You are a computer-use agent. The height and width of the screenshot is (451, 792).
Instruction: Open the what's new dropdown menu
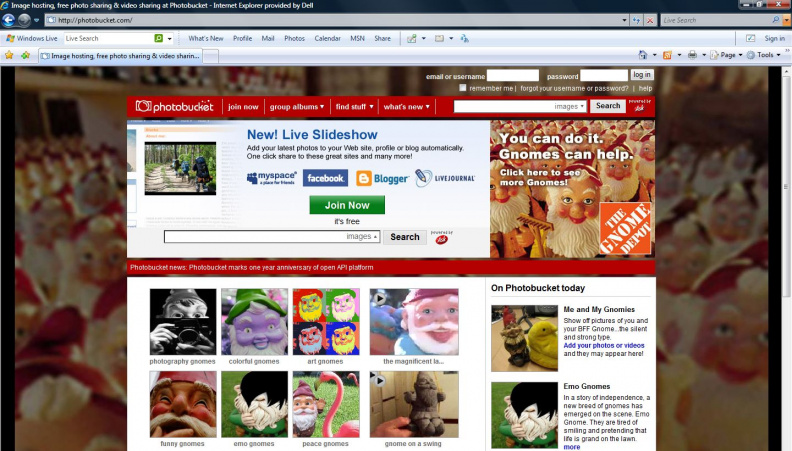click(x=407, y=107)
